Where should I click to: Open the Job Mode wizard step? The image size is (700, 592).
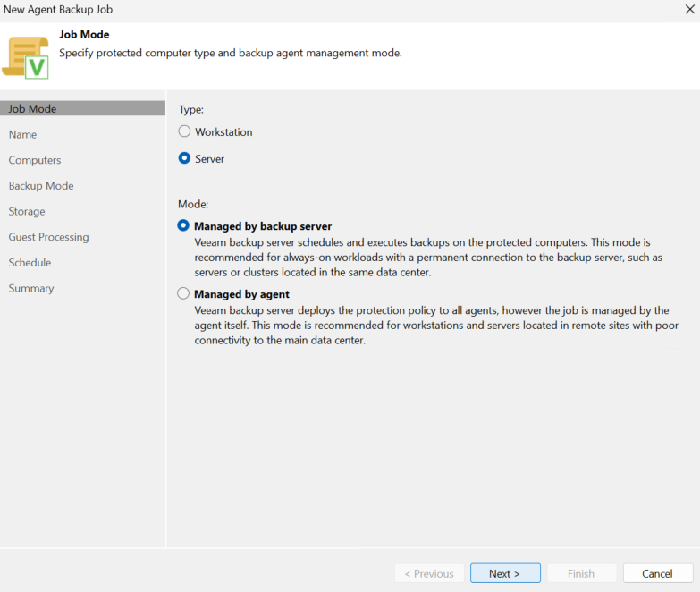pos(82,108)
